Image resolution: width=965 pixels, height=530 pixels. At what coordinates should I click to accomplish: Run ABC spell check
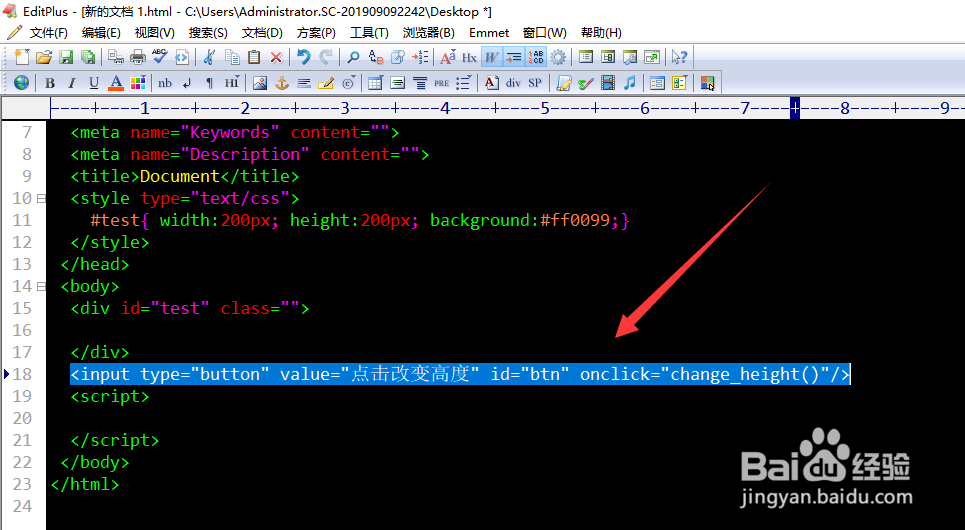160,57
